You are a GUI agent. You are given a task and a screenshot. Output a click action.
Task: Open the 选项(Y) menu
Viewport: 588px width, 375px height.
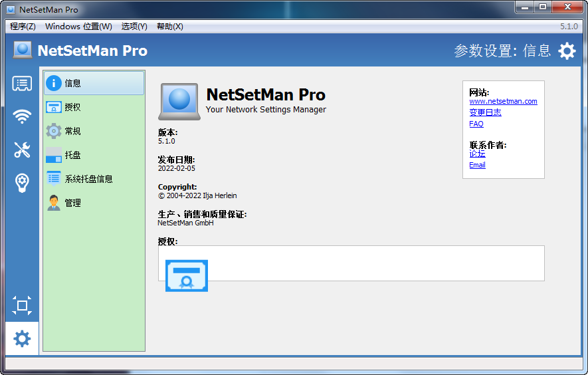[x=134, y=27]
